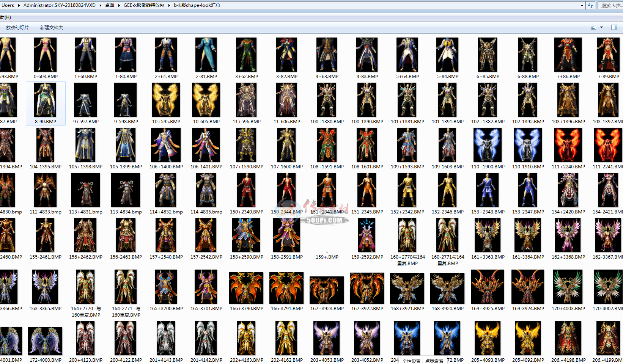
Task: Select file 158+2590.BMP thumbnail
Action: tap(246, 235)
